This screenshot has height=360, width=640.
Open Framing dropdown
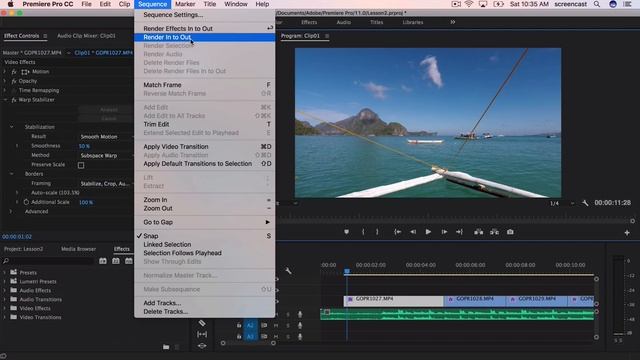click(x=106, y=184)
